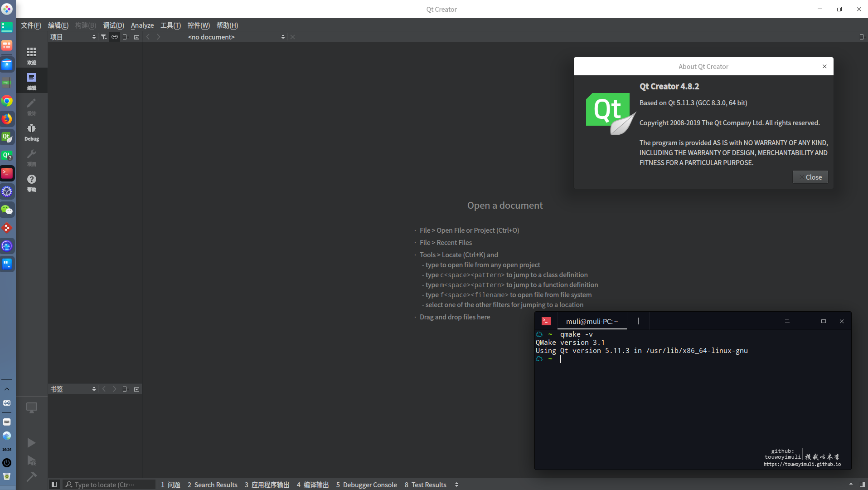The width and height of the screenshot is (868, 490).
Task: Open the 3 应用程序输出 pane
Action: 267,485
